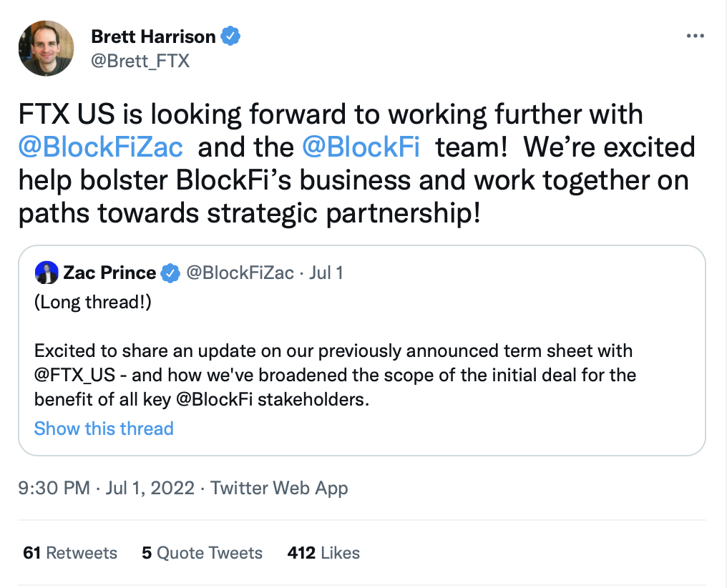View the 61 Retweets list

click(70, 552)
